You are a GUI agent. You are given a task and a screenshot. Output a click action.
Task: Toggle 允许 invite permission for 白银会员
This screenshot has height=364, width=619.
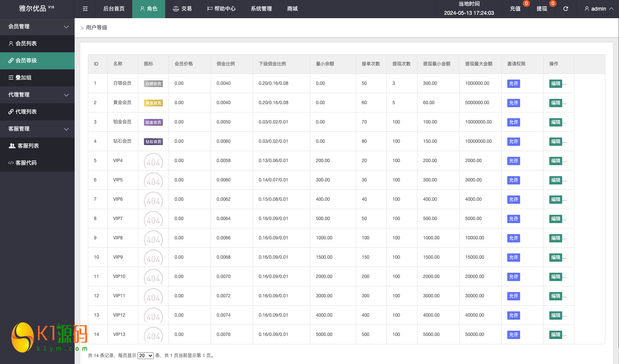(513, 84)
